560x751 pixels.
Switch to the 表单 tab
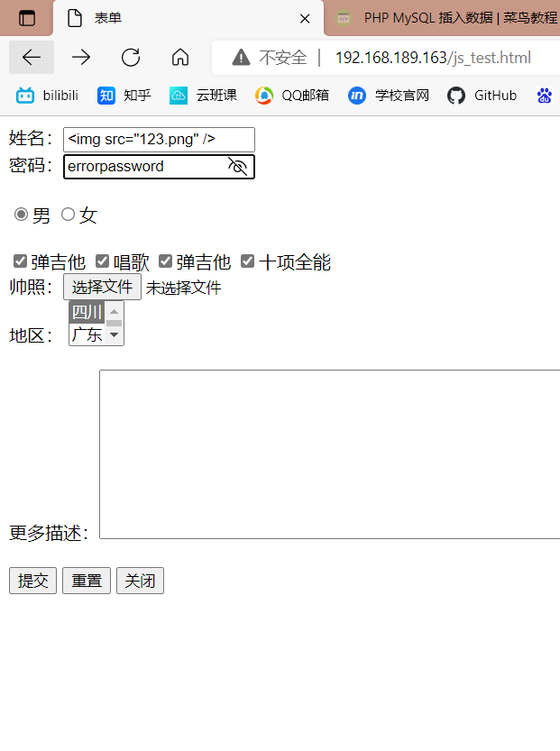click(188, 18)
